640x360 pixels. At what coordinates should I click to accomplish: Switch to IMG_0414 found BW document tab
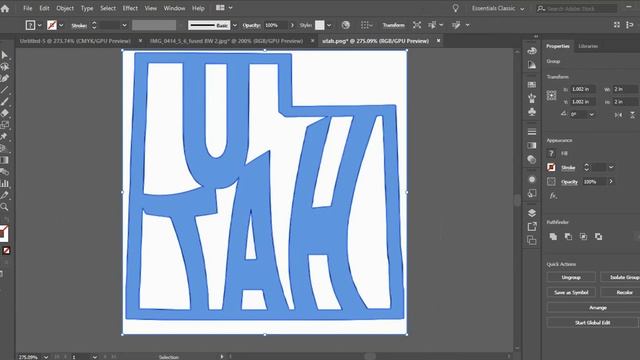pos(226,41)
